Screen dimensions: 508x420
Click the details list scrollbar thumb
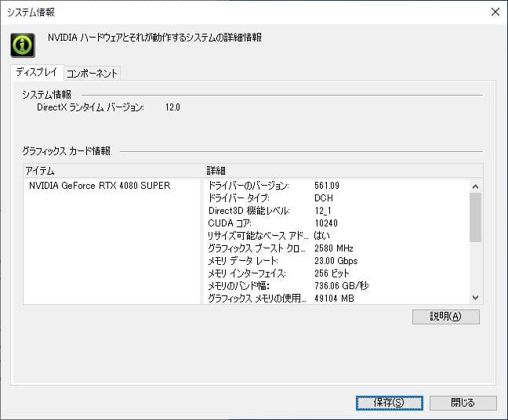pos(475,217)
